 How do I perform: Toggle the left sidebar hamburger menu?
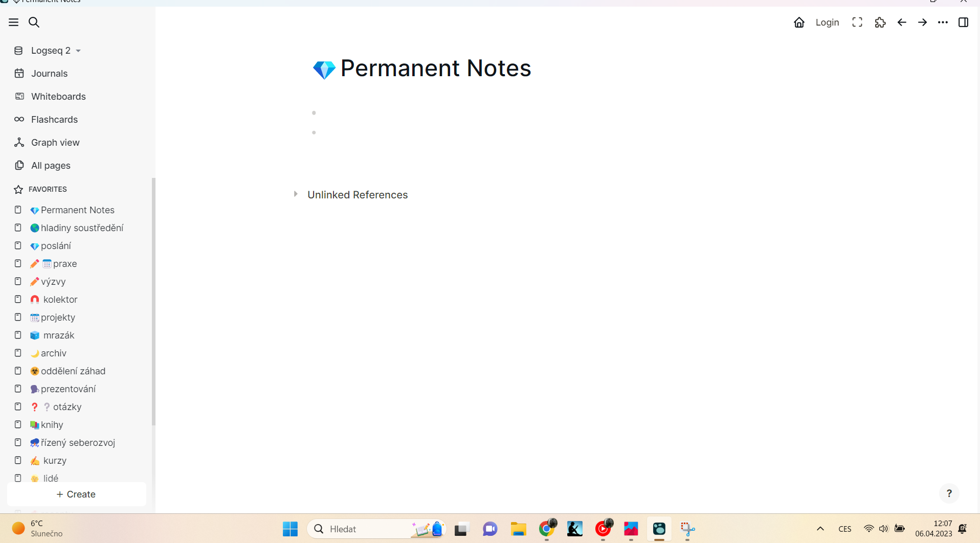click(14, 22)
